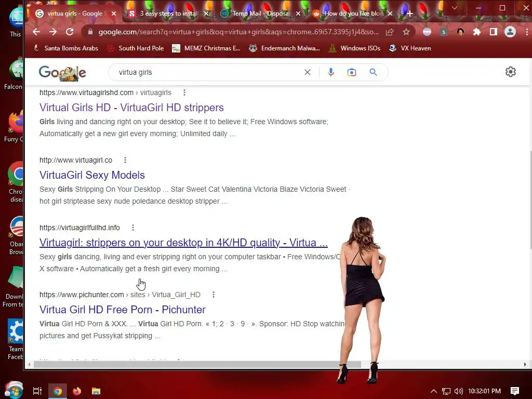Open the Santa Bombs Arabs bookmark

pyautogui.click(x=65, y=48)
